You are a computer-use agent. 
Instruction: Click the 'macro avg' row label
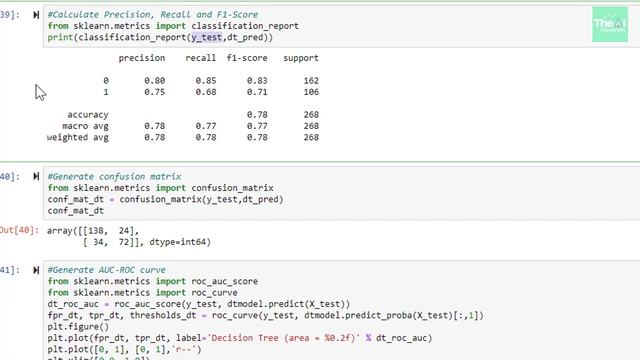85,126
